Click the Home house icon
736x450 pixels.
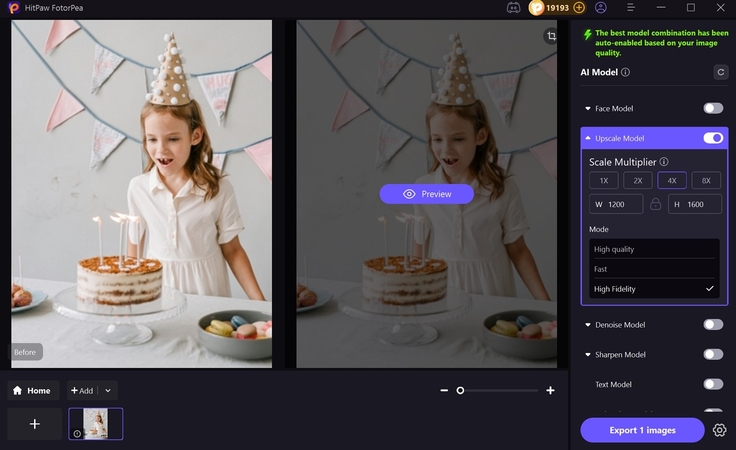pyautogui.click(x=17, y=390)
